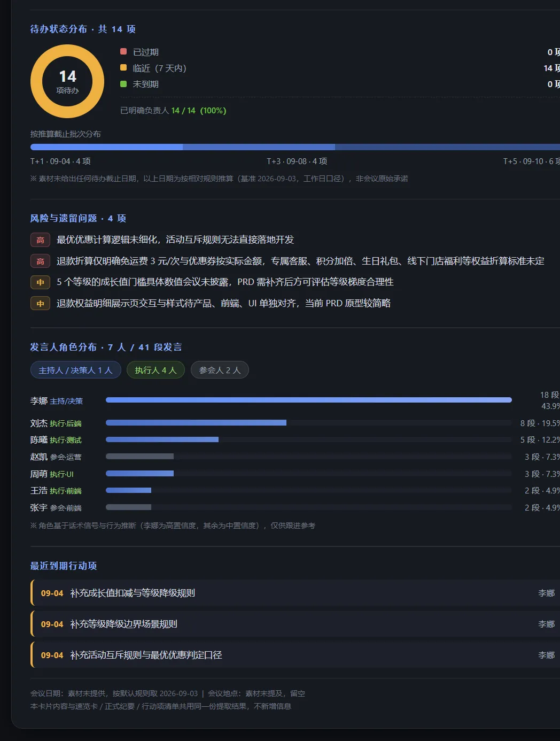Image resolution: width=560 pixels, height=741 pixels.
Task: Select the green 未到期 legend swatch
Action: (123, 84)
